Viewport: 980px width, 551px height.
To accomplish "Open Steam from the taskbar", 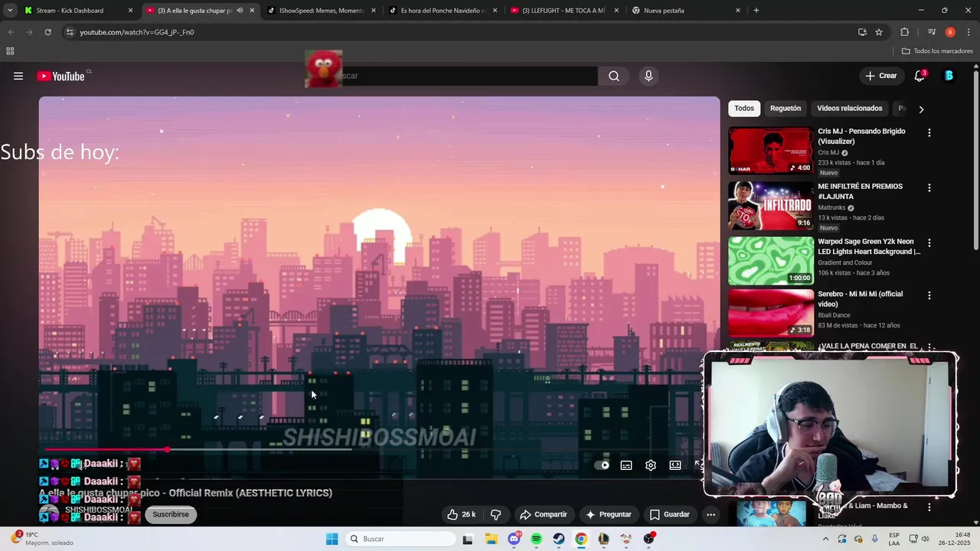I will pyautogui.click(x=559, y=539).
